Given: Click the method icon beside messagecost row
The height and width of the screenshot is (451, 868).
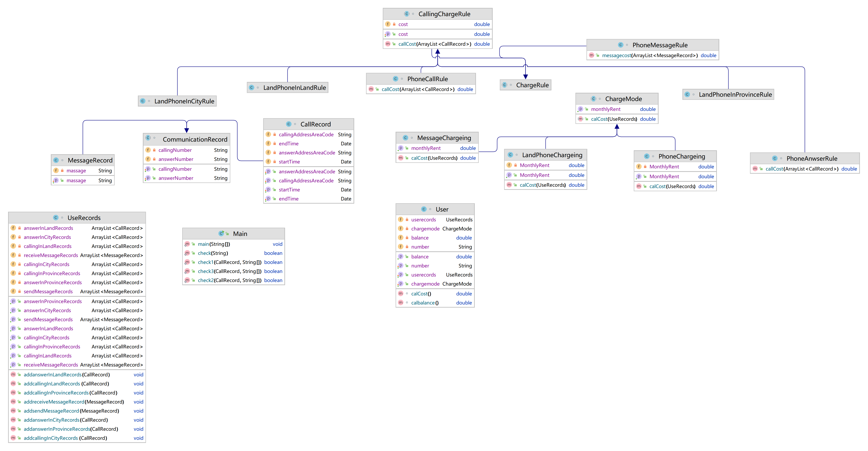Looking at the screenshot, I should [591, 55].
